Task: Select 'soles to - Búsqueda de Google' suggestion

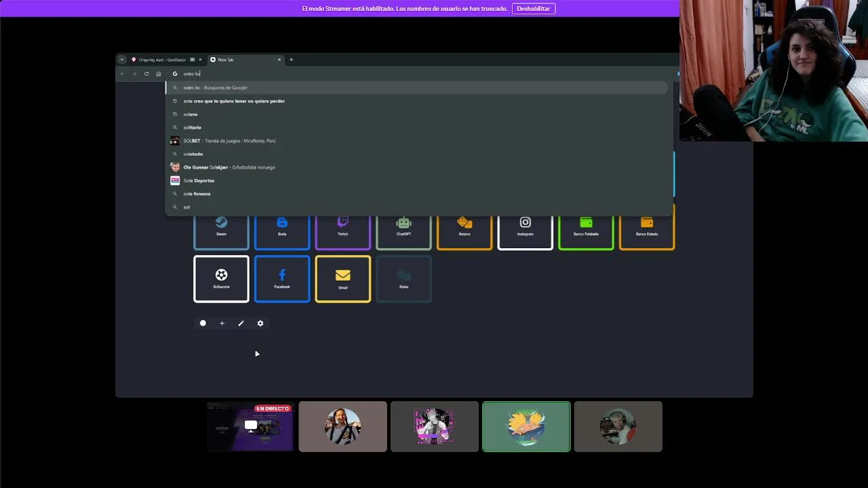Action: pos(417,87)
